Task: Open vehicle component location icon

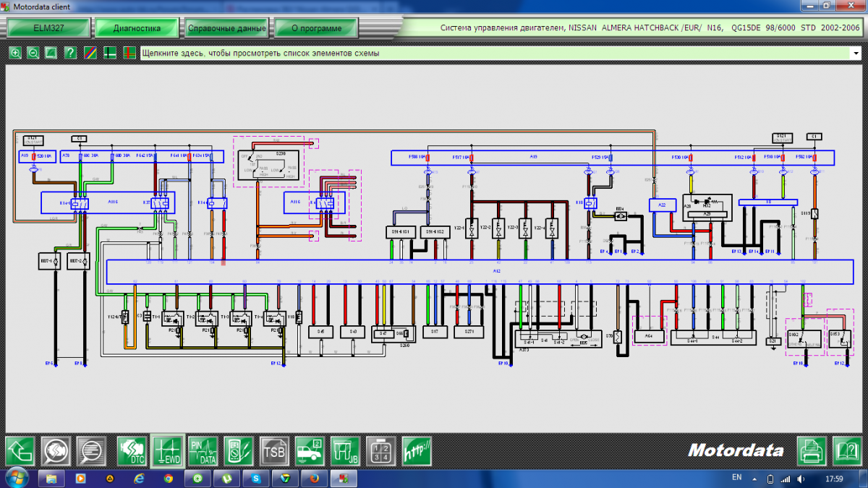Action: (x=310, y=451)
